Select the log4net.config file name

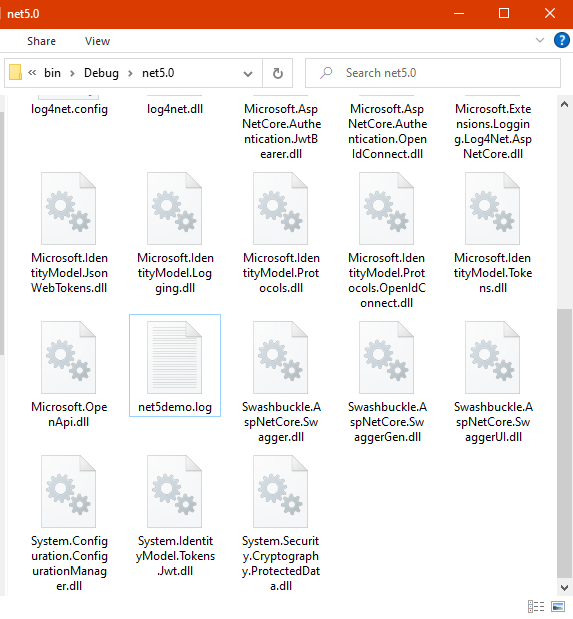coord(69,109)
